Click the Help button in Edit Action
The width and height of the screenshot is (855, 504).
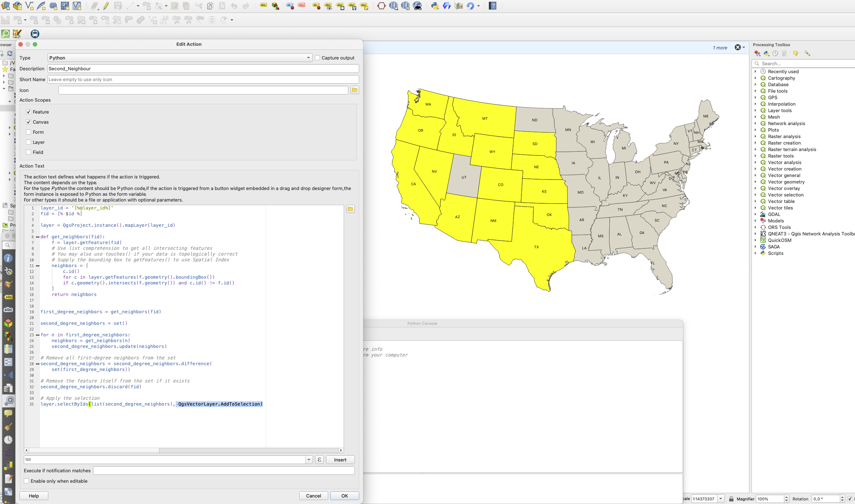(34, 496)
